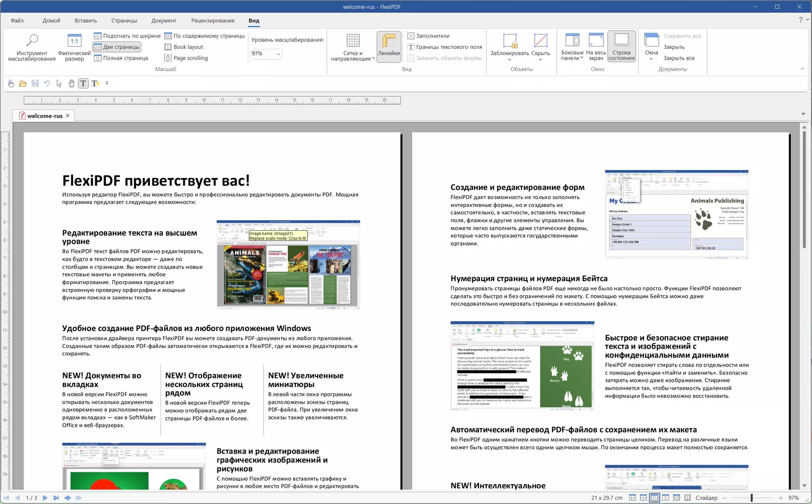
Task: Enable Границы текстового поля option
Action: 444,47
